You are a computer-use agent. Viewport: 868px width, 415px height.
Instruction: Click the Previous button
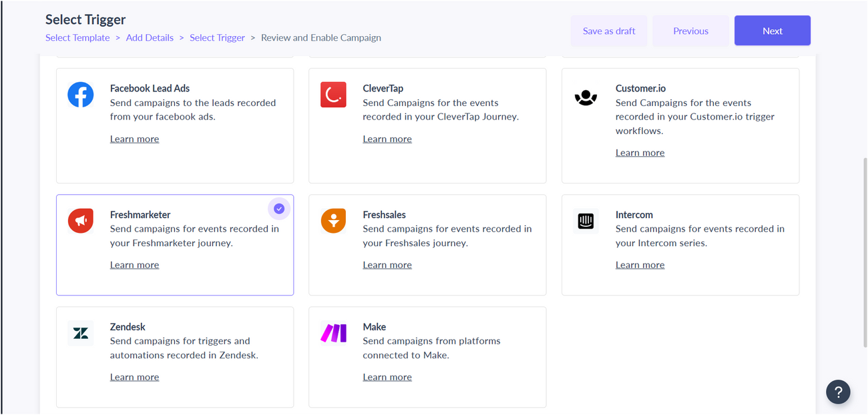[x=690, y=31]
